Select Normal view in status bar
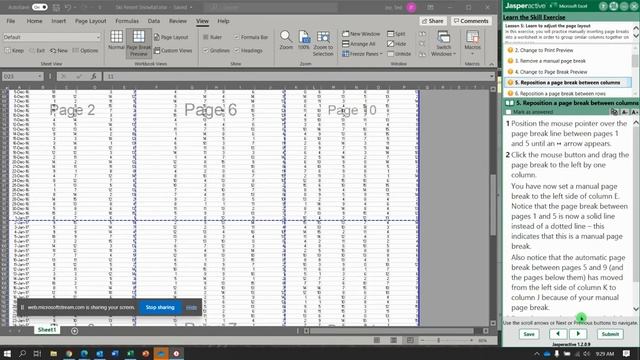 [x=377, y=340]
